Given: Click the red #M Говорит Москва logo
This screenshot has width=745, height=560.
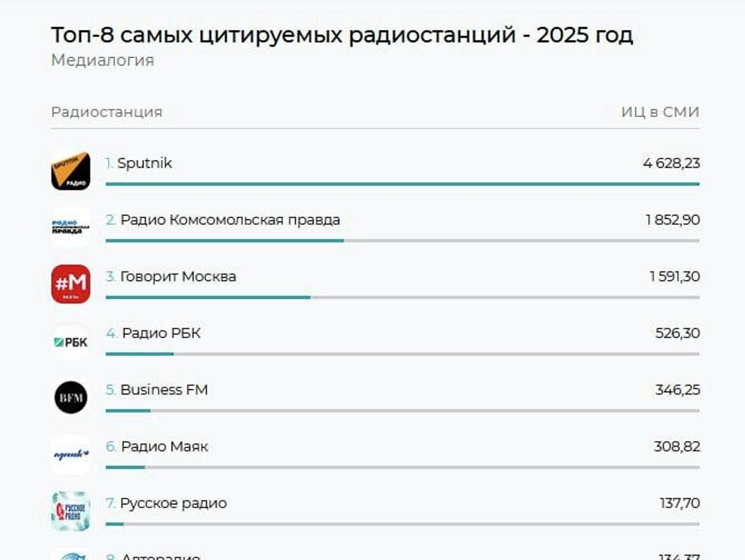Looking at the screenshot, I should tap(71, 284).
